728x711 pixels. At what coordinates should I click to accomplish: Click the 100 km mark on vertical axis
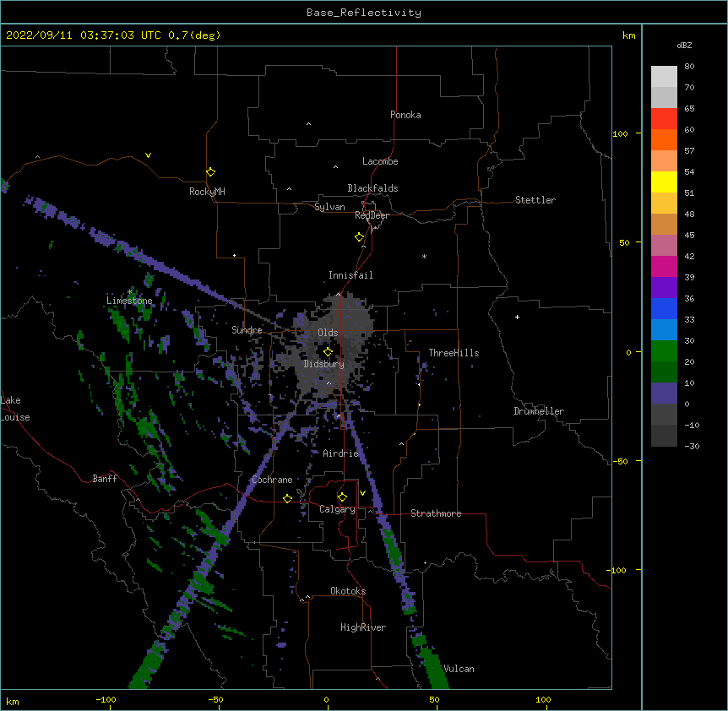[x=620, y=133]
